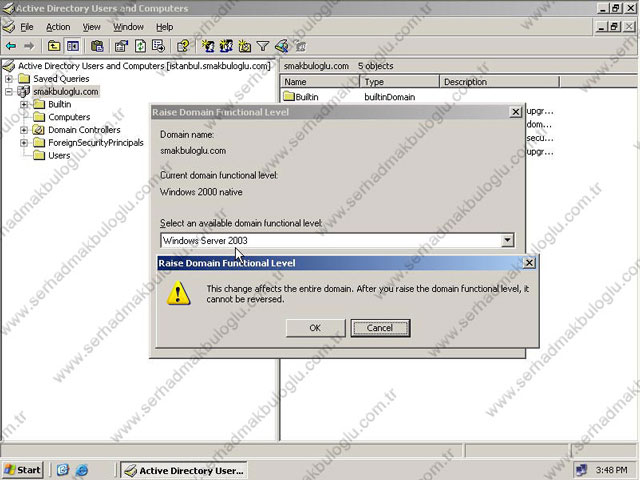The width and height of the screenshot is (640, 480).
Task: Expand the Builtin tree node
Action: coord(24,104)
